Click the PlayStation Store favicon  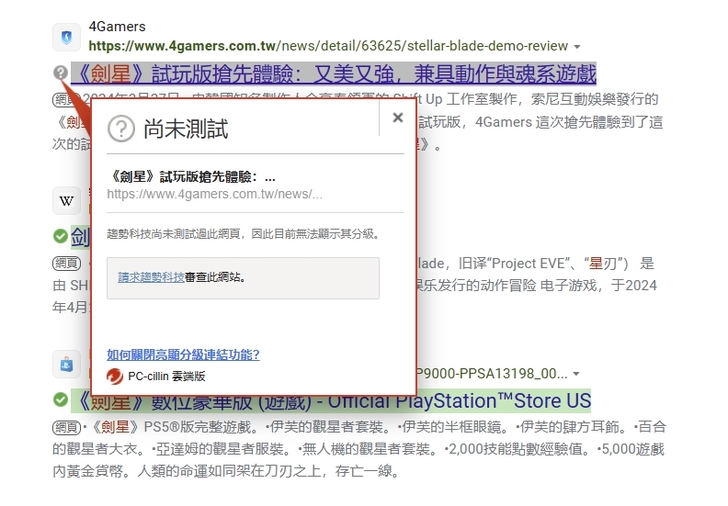[66, 364]
